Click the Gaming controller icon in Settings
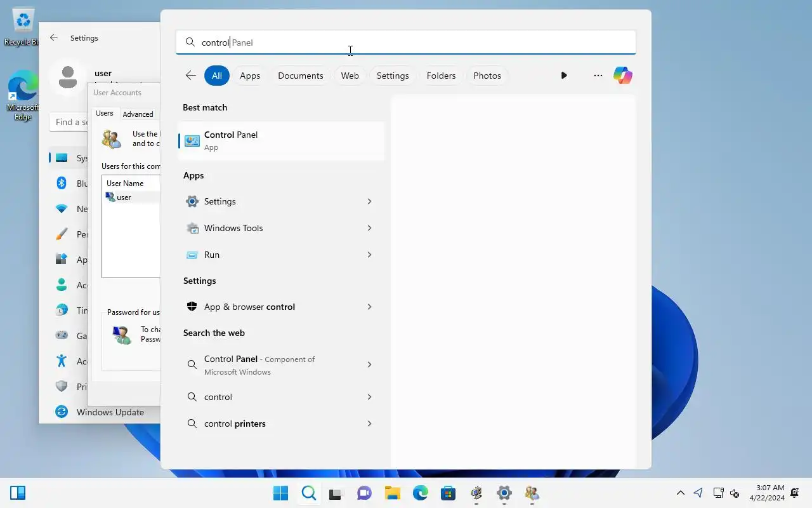The image size is (812, 508). [62, 336]
